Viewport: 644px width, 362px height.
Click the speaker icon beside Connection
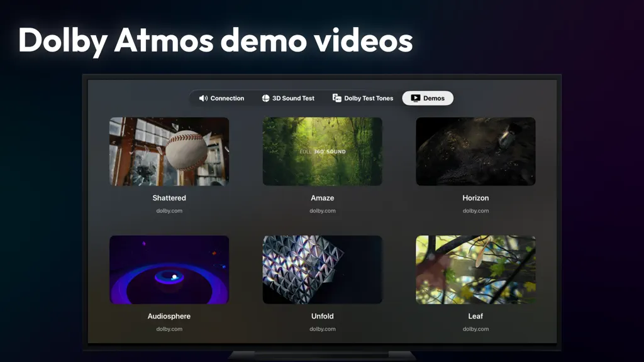[203, 98]
